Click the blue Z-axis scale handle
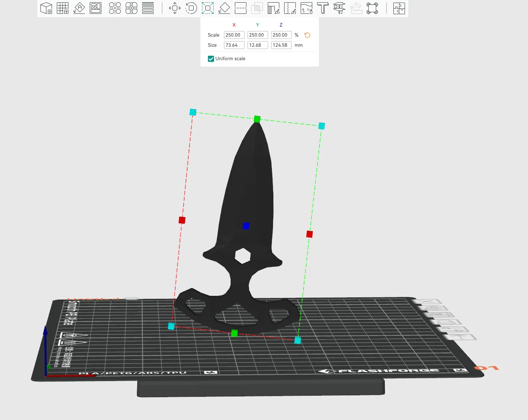528x420 pixels. tap(246, 226)
